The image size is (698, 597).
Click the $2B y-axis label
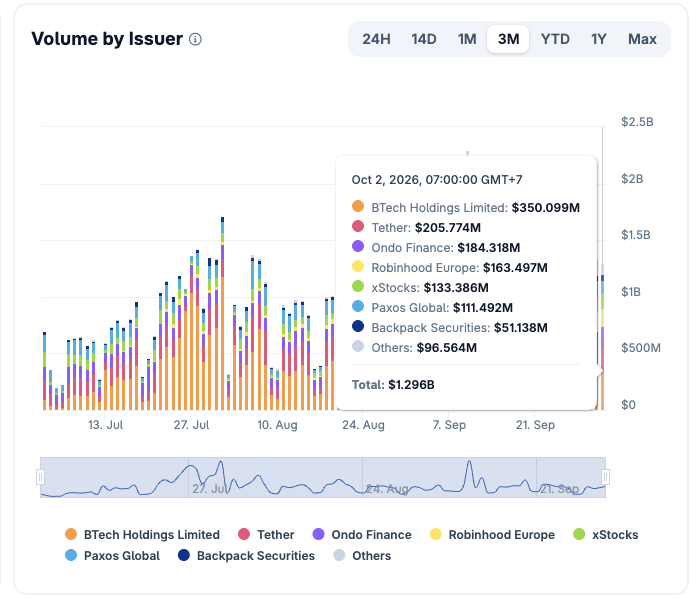click(x=632, y=179)
